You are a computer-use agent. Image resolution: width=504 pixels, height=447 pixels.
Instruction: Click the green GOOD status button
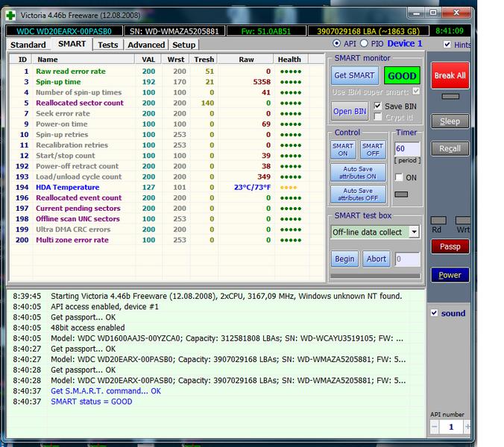[402, 76]
